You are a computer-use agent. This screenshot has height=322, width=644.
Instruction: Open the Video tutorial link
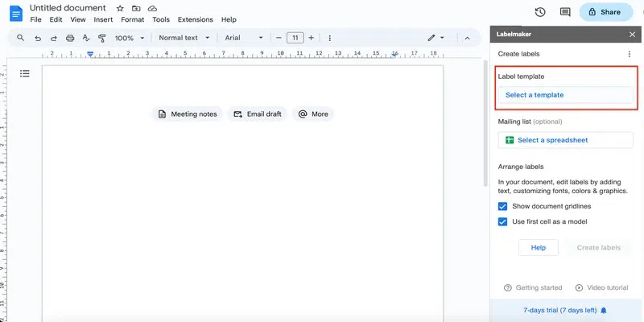tap(602, 287)
